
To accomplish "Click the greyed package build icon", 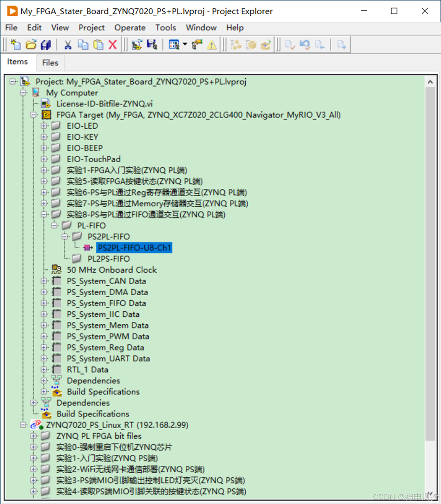I will pos(251,45).
